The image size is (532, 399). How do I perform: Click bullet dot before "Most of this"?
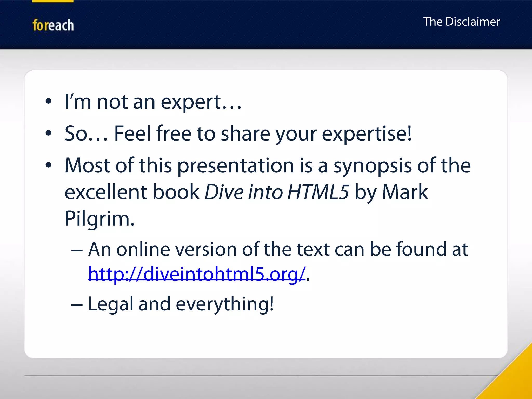48,165
